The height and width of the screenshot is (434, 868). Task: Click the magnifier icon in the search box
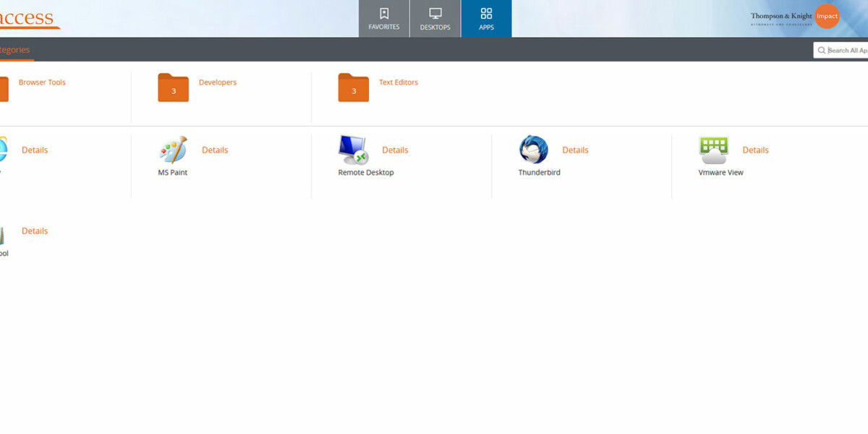(x=822, y=50)
